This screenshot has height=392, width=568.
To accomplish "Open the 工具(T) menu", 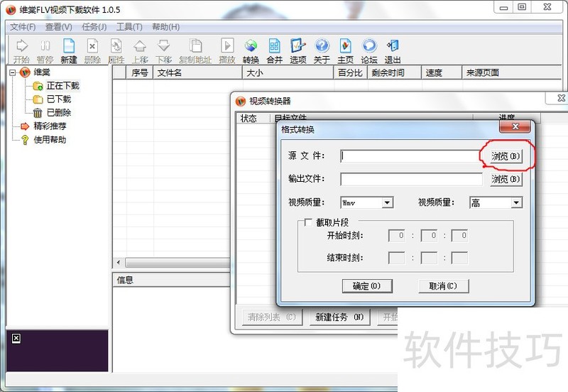I will click(129, 27).
